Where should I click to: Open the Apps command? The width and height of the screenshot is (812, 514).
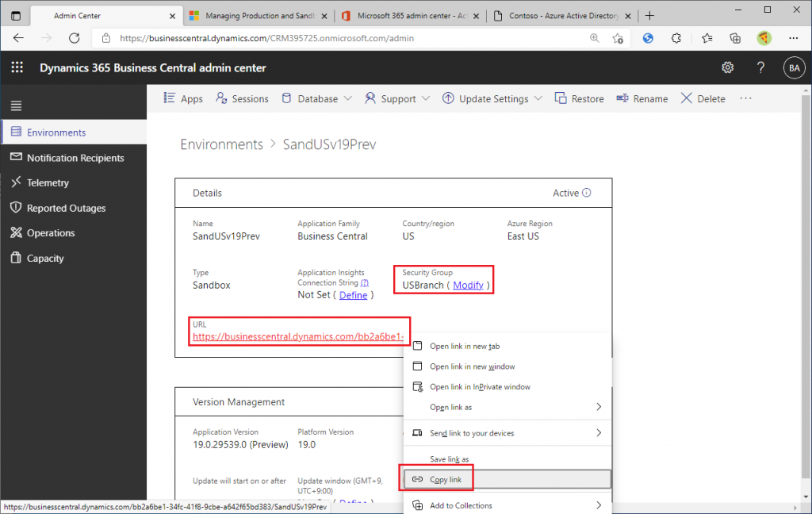(x=183, y=98)
